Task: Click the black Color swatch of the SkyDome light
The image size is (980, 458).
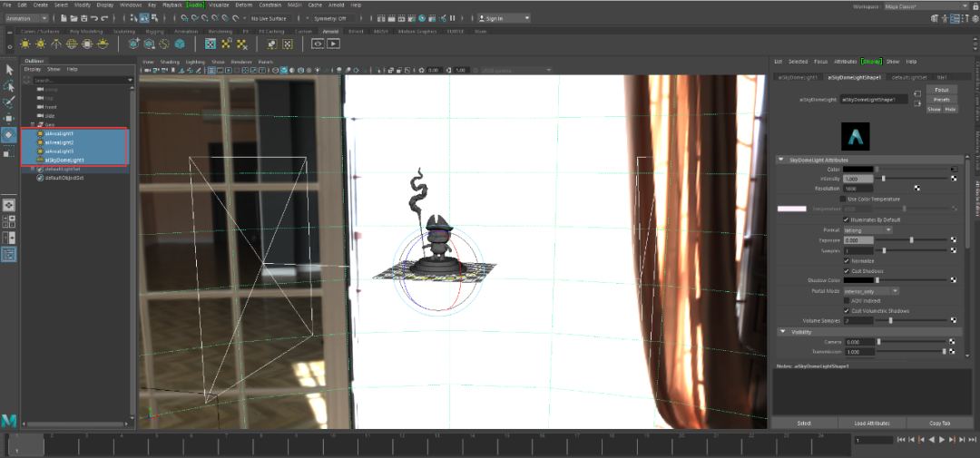Action: [858, 169]
